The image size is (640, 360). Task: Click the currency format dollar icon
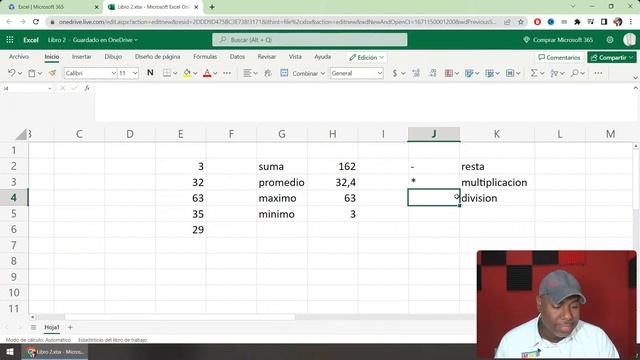point(395,73)
